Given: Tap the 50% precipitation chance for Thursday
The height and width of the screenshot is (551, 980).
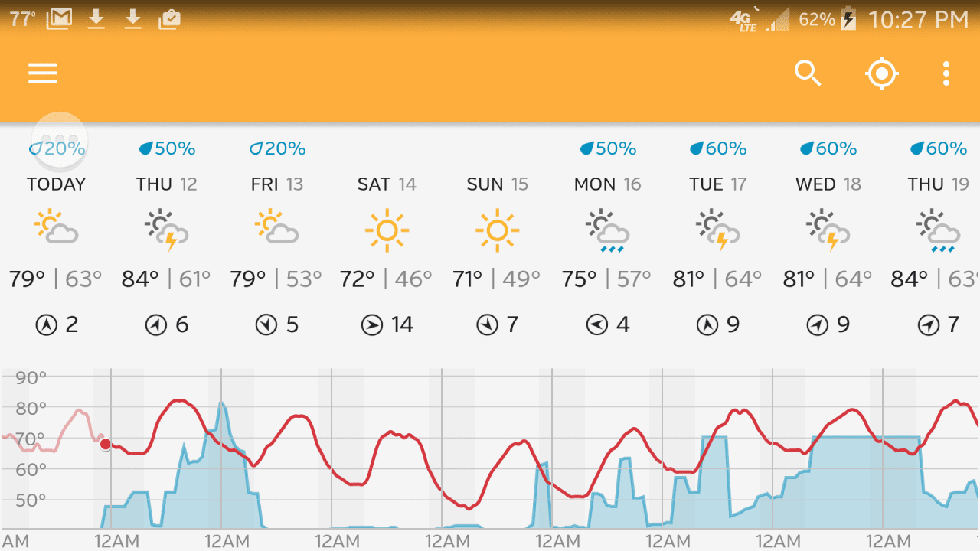Looking at the screenshot, I should click(167, 148).
